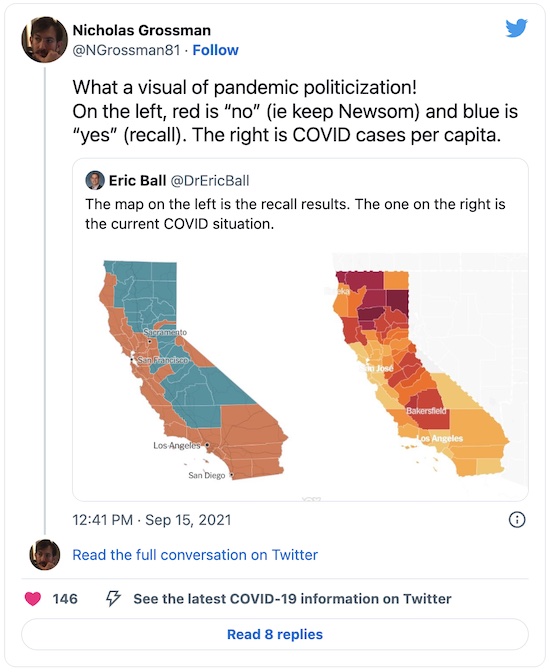Follow @NGrossman81

(x=216, y=50)
